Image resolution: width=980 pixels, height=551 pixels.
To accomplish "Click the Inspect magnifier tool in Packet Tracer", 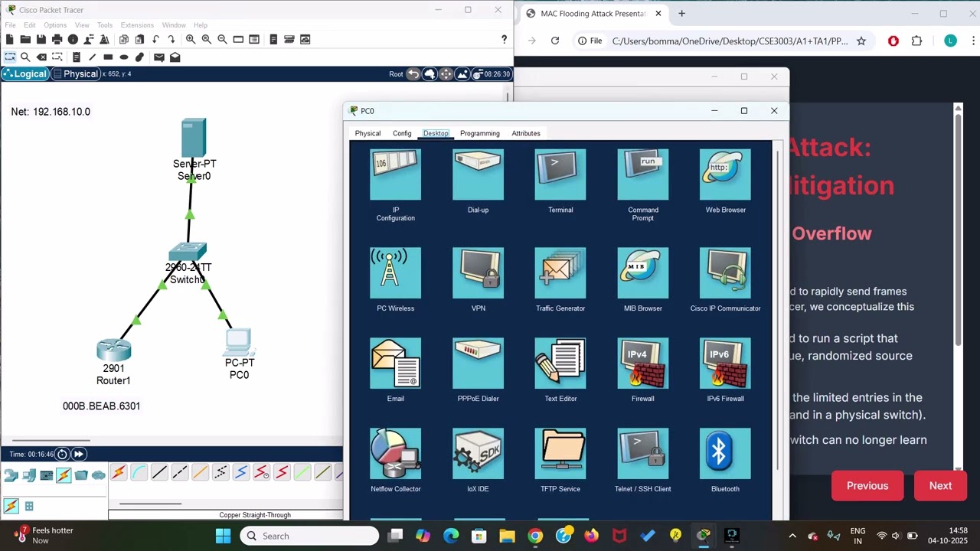I will [x=25, y=57].
